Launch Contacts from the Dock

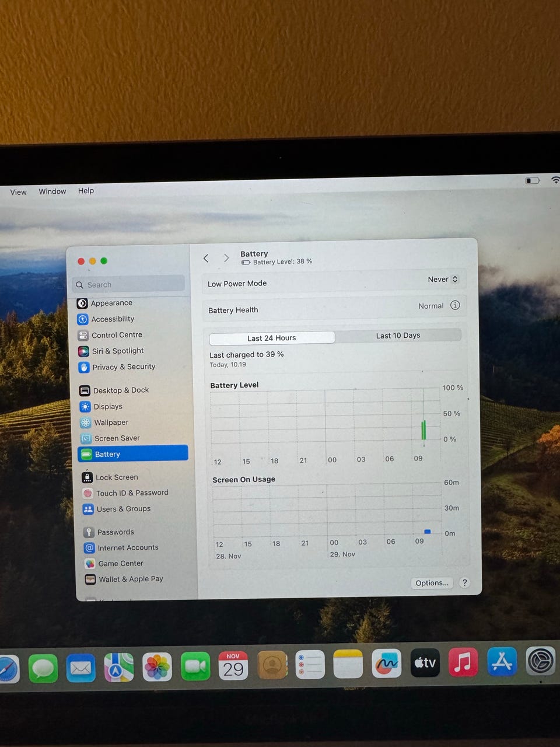[x=272, y=665]
